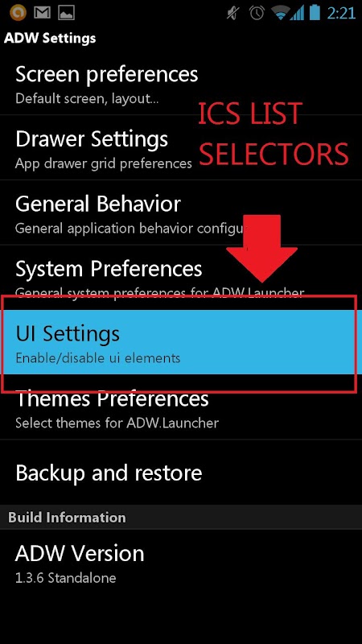Open Screen preferences
362x644 pixels.
tap(181, 84)
